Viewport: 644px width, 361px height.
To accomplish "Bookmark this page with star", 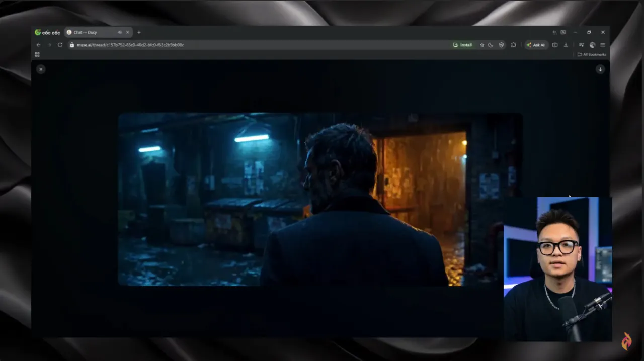I will [482, 45].
